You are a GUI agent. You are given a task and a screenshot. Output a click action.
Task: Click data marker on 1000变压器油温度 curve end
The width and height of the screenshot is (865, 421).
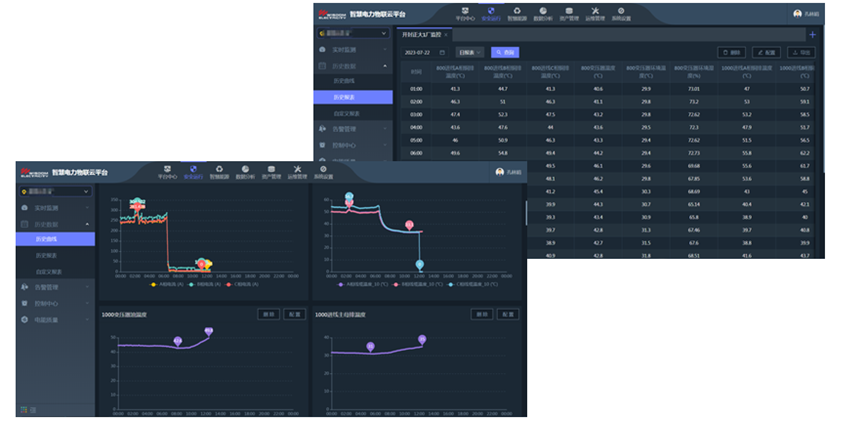[x=209, y=331]
